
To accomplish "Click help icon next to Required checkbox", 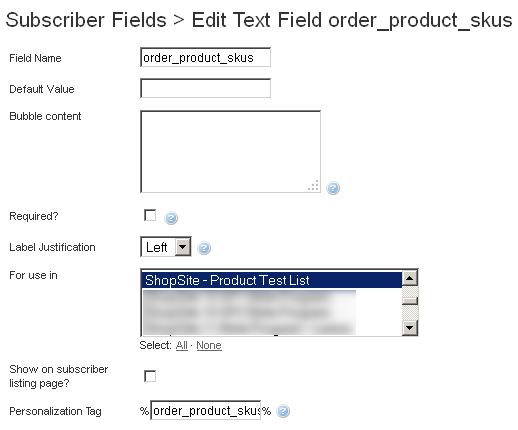I will tap(171, 218).
